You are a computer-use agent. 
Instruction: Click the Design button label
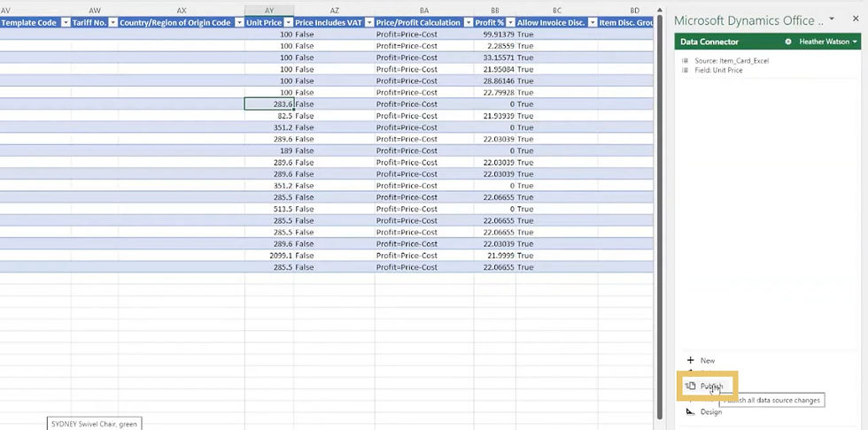tap(710, 411)
